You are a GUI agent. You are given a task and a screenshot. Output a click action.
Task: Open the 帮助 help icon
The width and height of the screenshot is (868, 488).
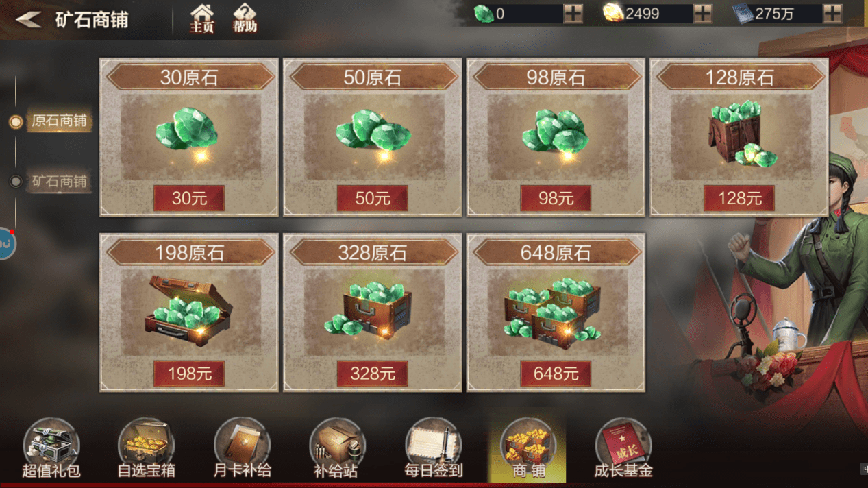click(245, 19)
